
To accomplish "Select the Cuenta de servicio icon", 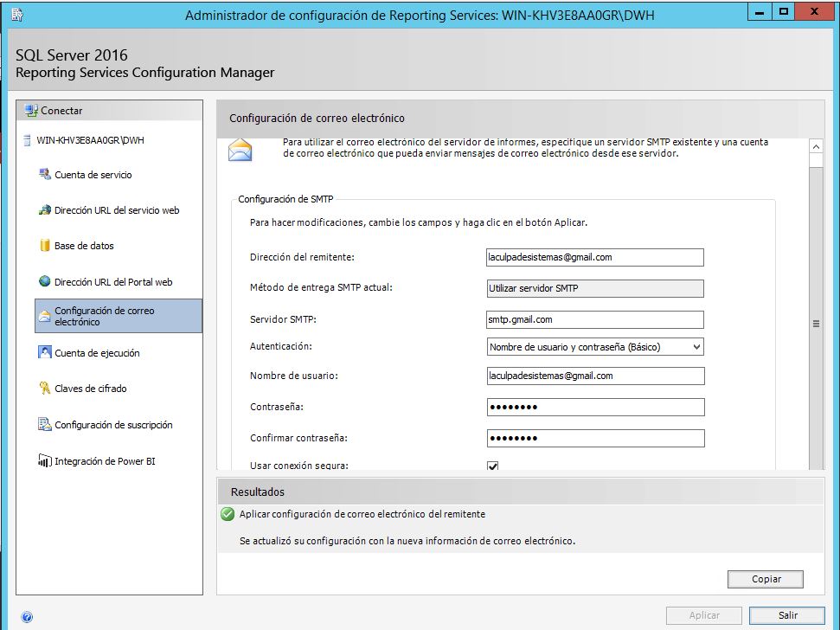I will pos(45,175).
